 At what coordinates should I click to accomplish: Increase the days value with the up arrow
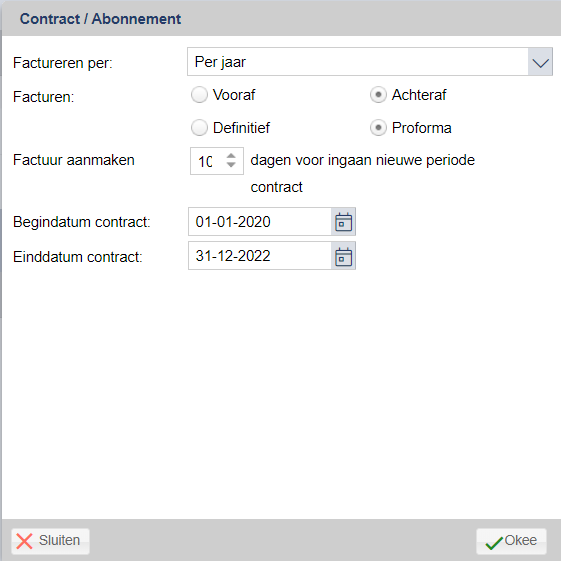(x=231, y=156)
